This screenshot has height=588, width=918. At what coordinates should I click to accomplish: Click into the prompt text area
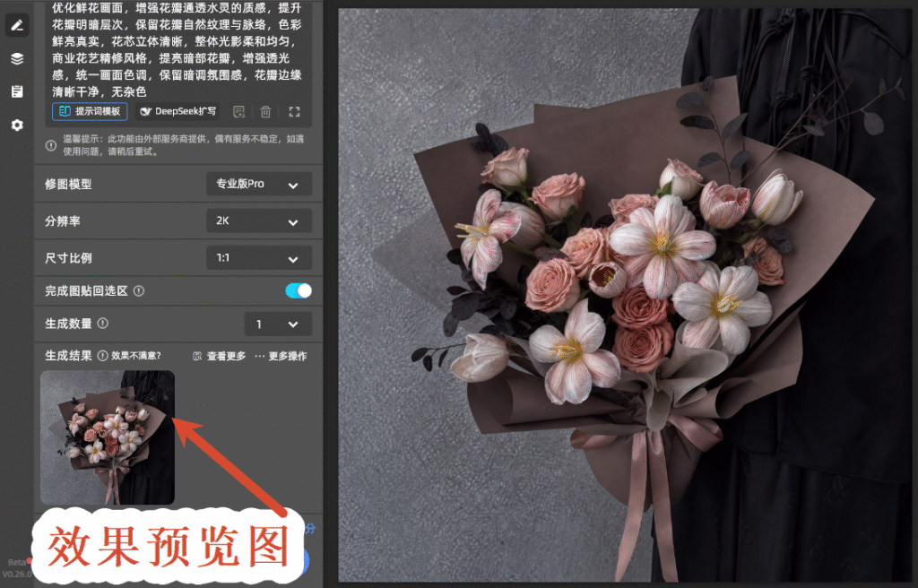(177, 50)
